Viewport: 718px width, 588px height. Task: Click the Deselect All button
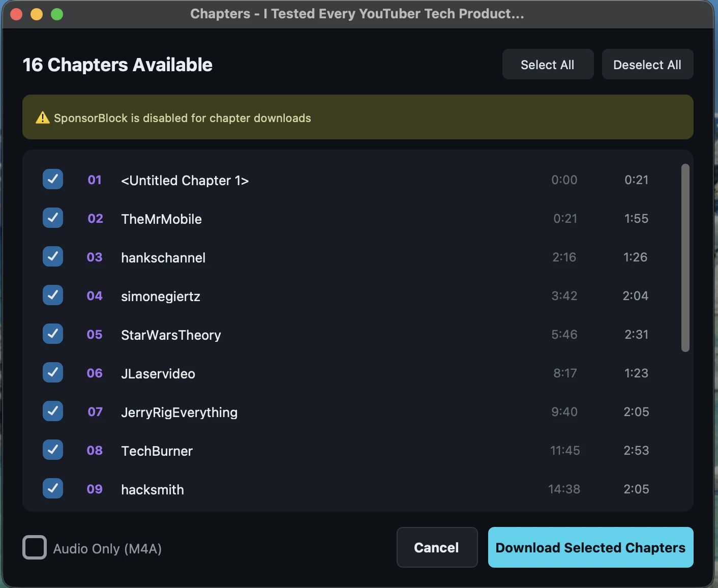pos(647,64)
